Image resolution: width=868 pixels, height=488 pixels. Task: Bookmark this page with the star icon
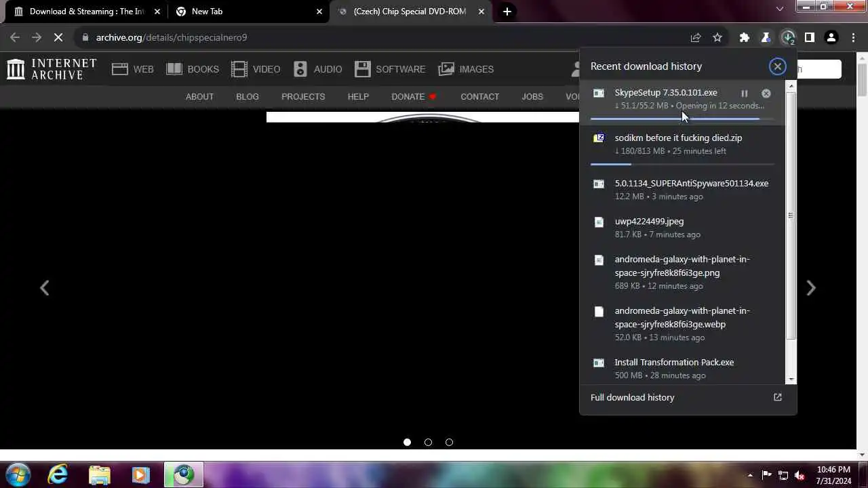click(717, 38)
